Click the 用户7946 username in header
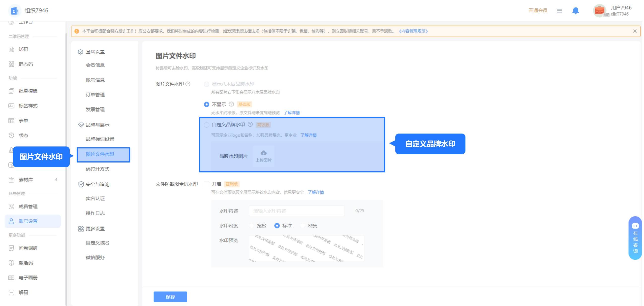 (x=621, y=7)
